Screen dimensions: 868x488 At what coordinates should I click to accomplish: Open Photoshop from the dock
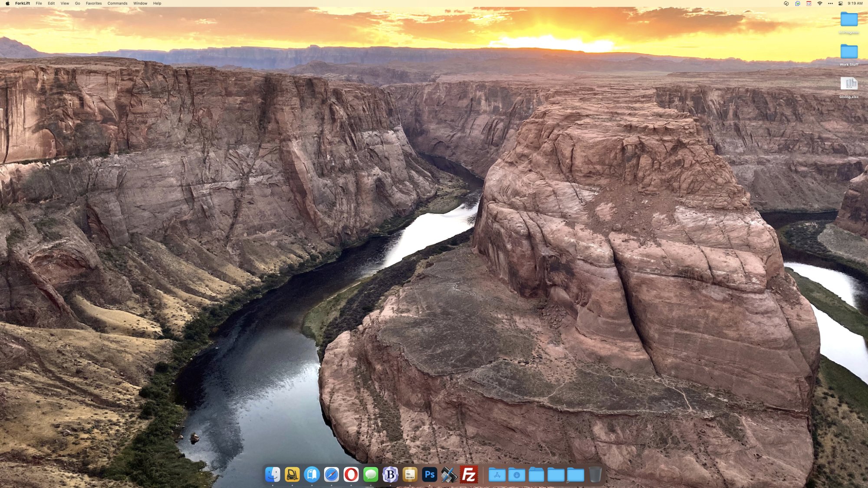430,475
